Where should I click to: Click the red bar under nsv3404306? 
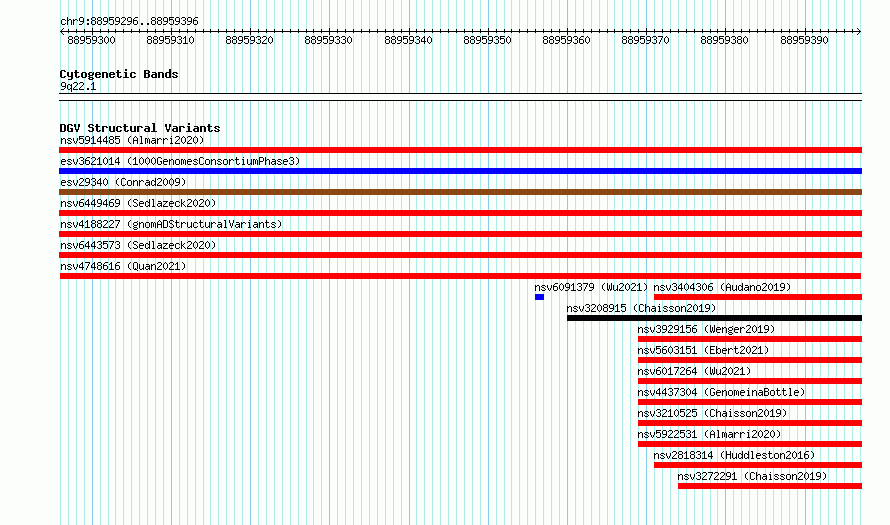758,297
